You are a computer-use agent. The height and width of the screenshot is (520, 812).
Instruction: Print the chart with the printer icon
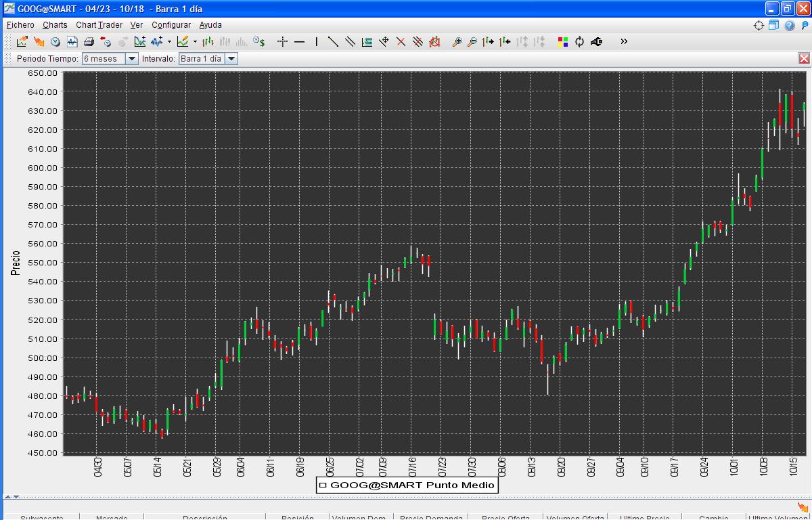click(x=89, y=41)
